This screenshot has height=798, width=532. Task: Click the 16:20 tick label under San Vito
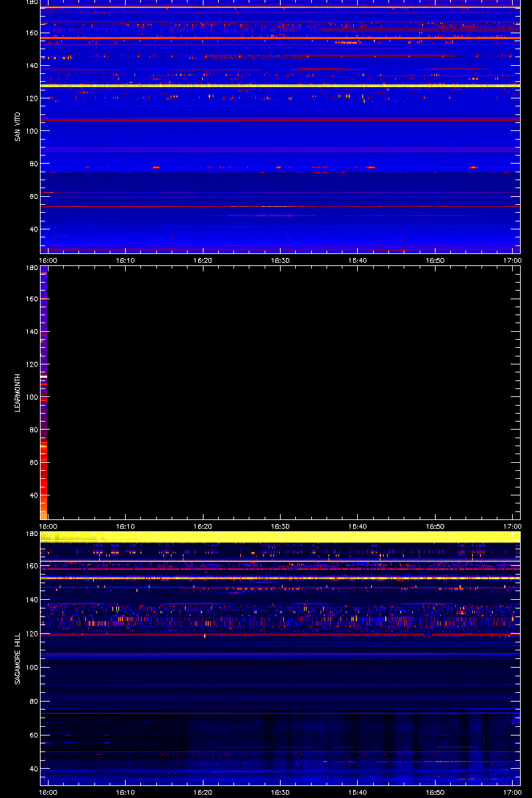click(203, 261)
